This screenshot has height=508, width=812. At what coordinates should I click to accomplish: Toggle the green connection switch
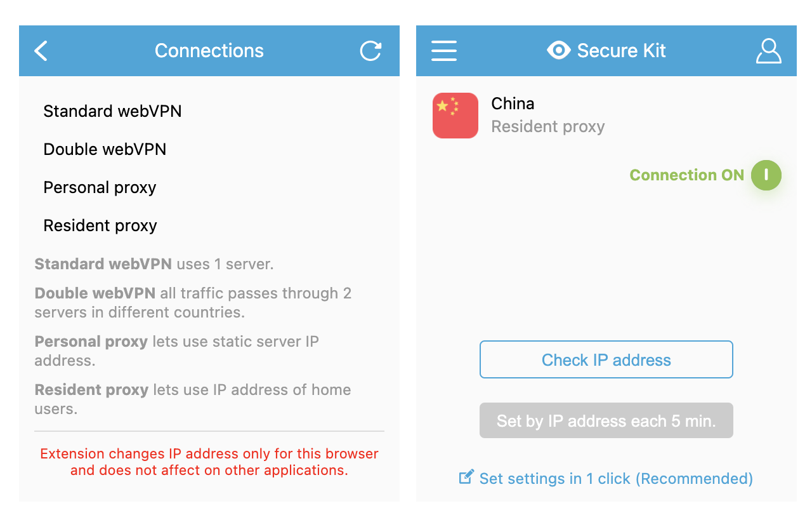tap(766, 175)
